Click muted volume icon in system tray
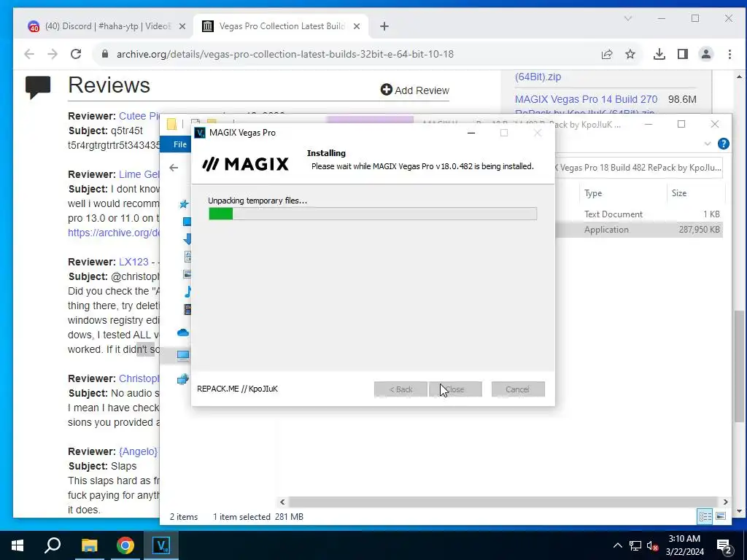 [652, 545]
